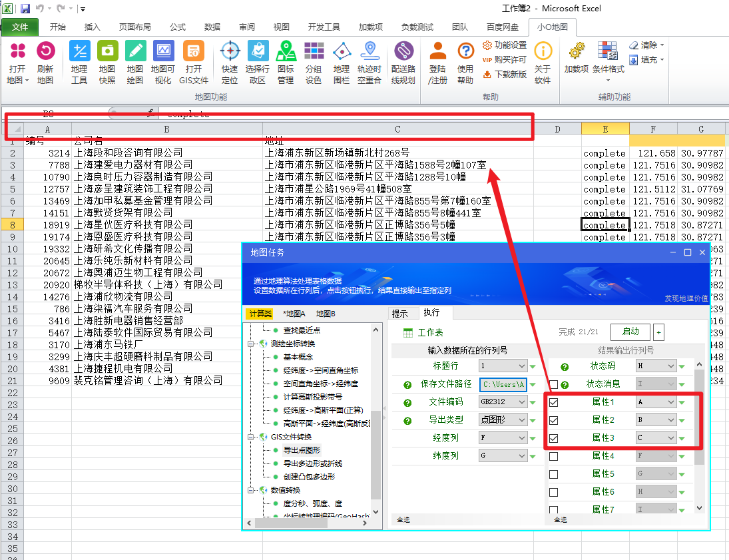Screen dimensions: 729x560
Task: Click the help icon beside 状态码
Action: click(565, 366)
